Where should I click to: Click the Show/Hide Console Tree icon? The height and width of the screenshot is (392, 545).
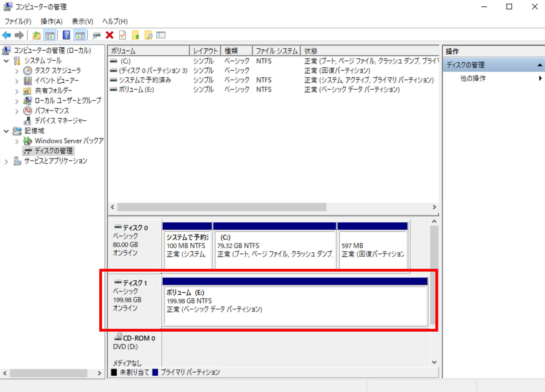50,35
